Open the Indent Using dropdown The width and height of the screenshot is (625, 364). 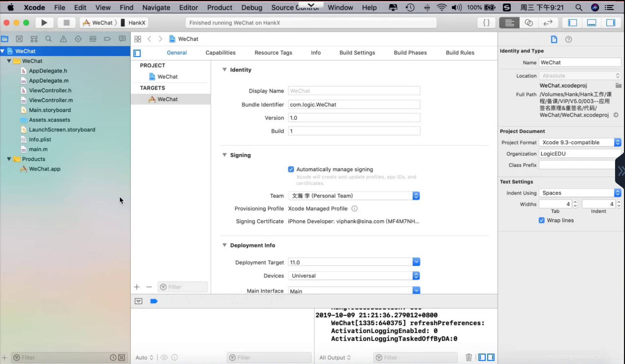point(580,193)
